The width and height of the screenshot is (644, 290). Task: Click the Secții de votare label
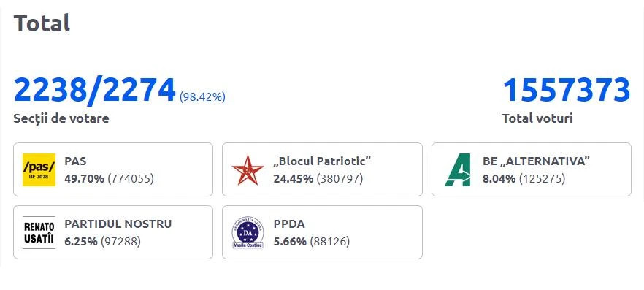(61, 119)
